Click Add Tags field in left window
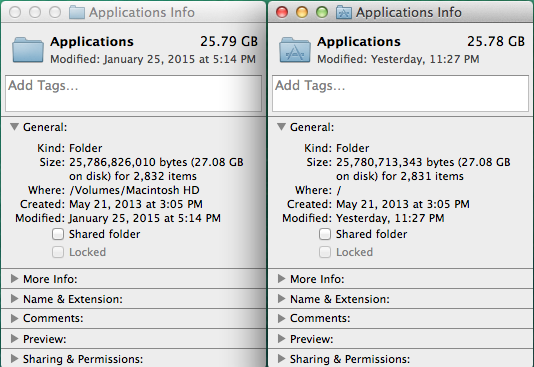Viewport: 534px width, 367px height. tap(134, 94)
